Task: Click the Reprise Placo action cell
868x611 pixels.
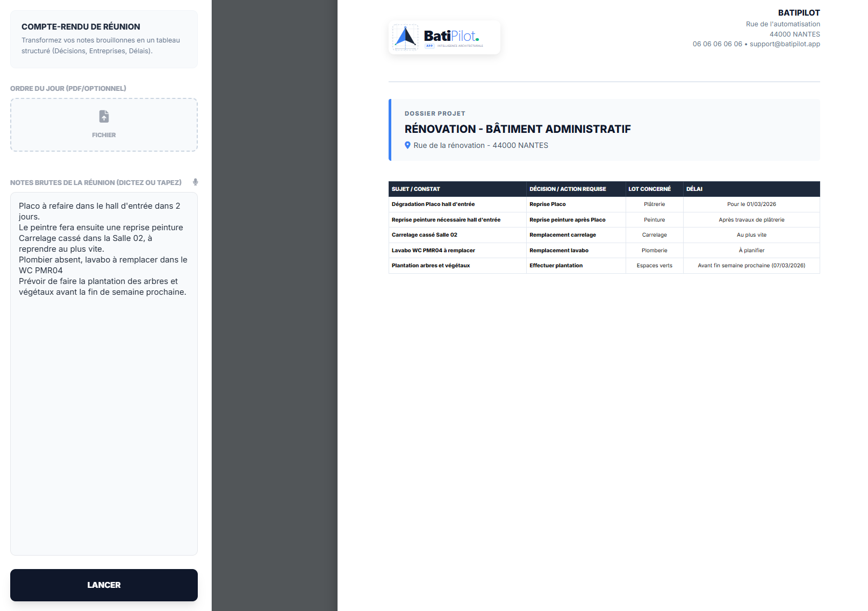Action: point(547,204)
